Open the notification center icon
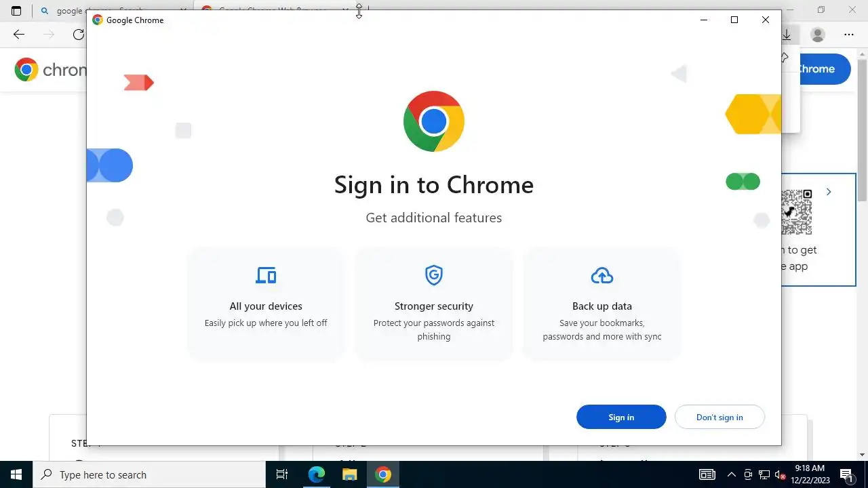Image resolution: width=868 pixels, height=488 pixels. tap(846, 474)
